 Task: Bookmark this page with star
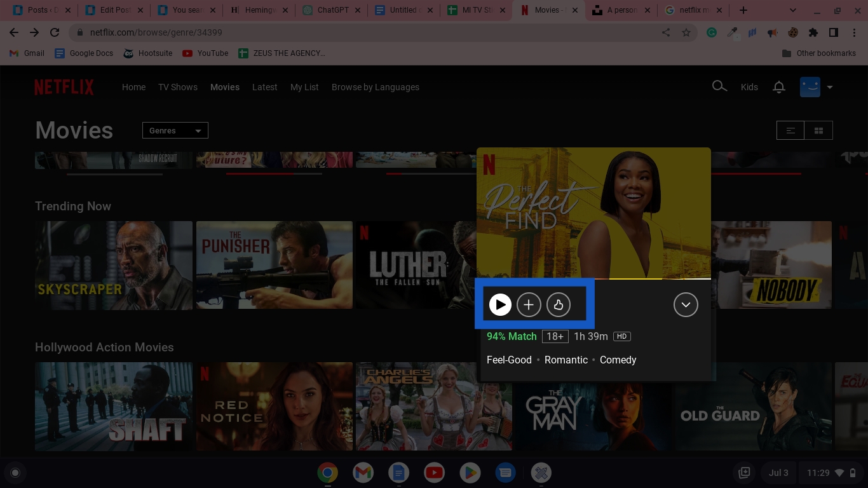point(686,32)
